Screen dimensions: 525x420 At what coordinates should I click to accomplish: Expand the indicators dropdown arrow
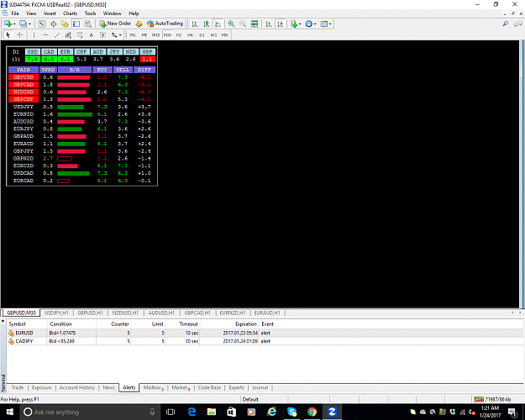[300, 24]
